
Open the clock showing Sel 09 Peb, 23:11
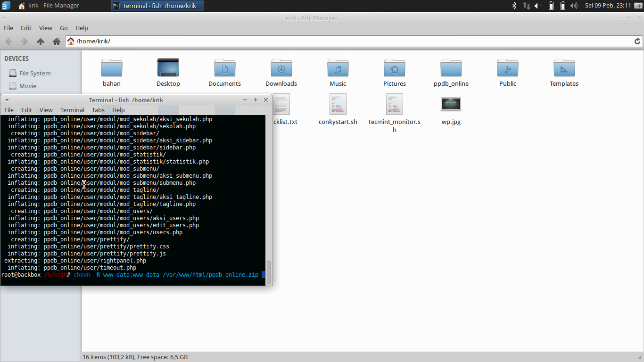(x=608, y=6)
